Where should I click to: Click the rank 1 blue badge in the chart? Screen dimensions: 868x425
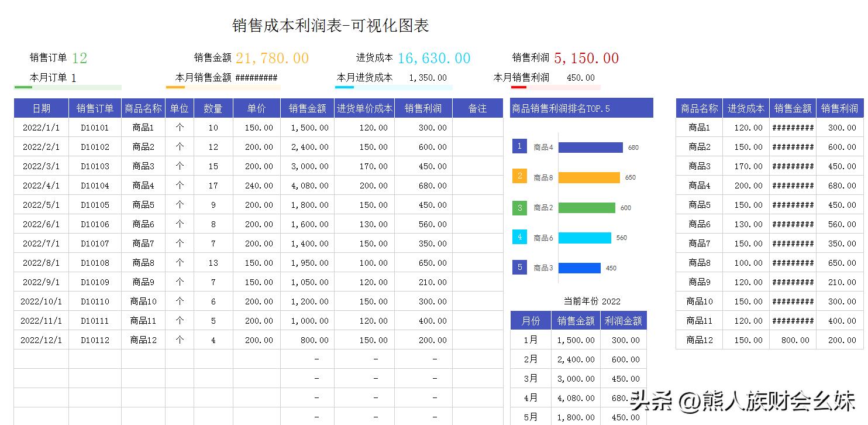tap(519, 146)
